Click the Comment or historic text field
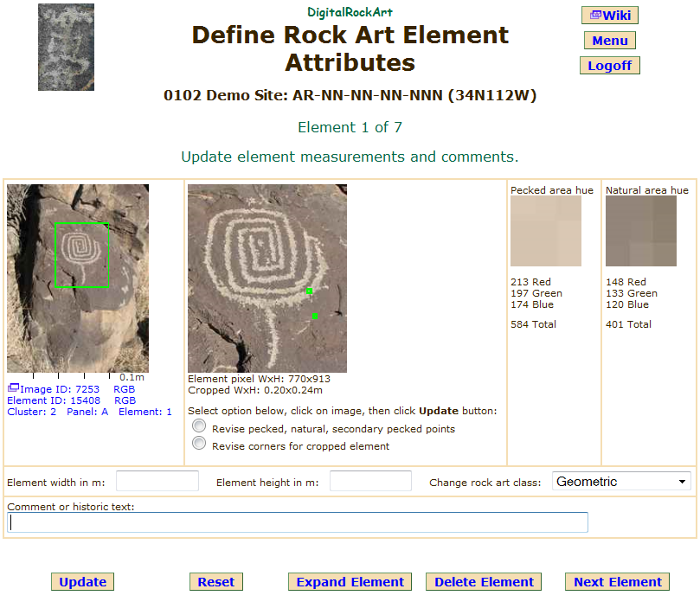Screen dimensions: 700x608 [x=298, y=522]
